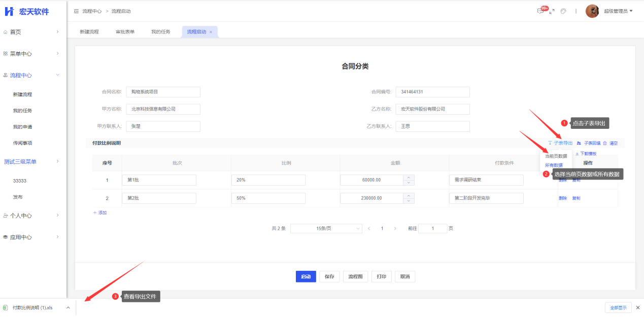644x317 pixels.
Task: Expand the 超级管理员 user dropdown
Action: coord(618,11)
